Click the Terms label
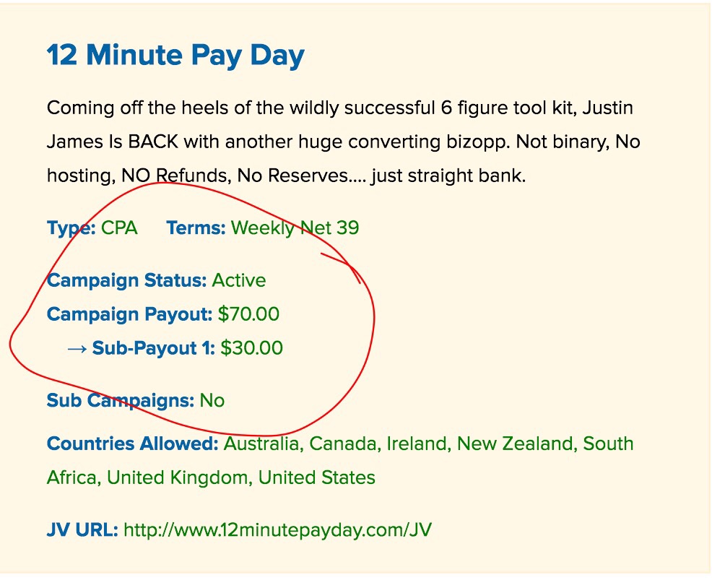Viewport: 712px width, 588px height. (196, 228)
